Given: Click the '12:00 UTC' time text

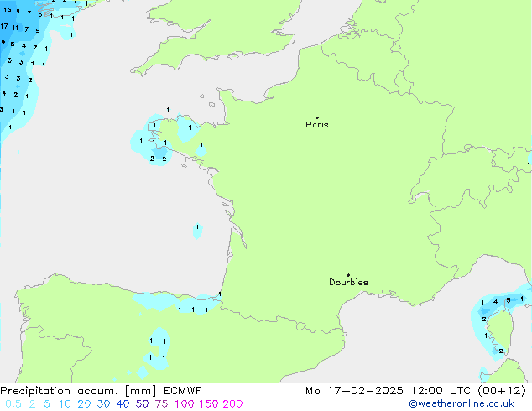Looking at the screenshot, I should (441, 391).
